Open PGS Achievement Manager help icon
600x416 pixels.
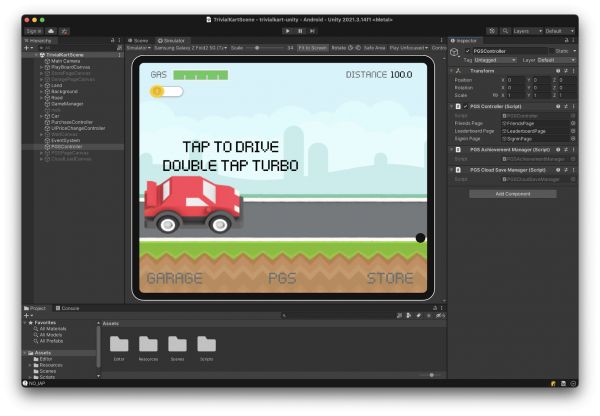(558, 150)
